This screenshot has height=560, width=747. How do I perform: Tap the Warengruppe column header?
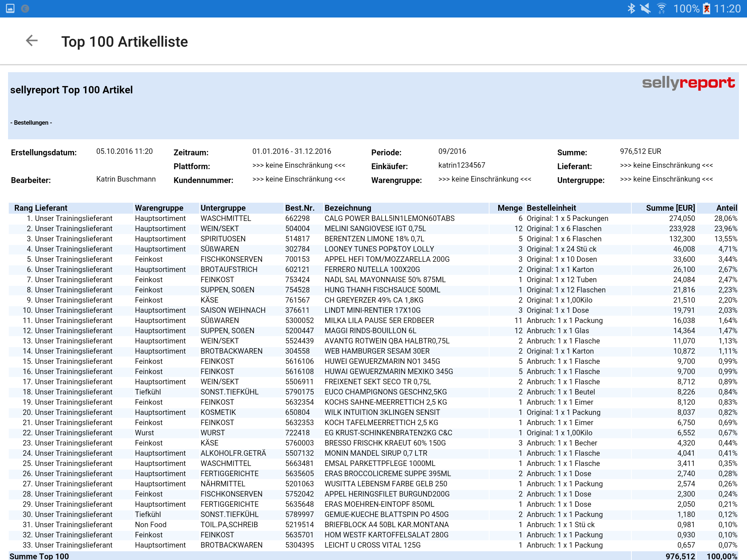pos(159,208)
